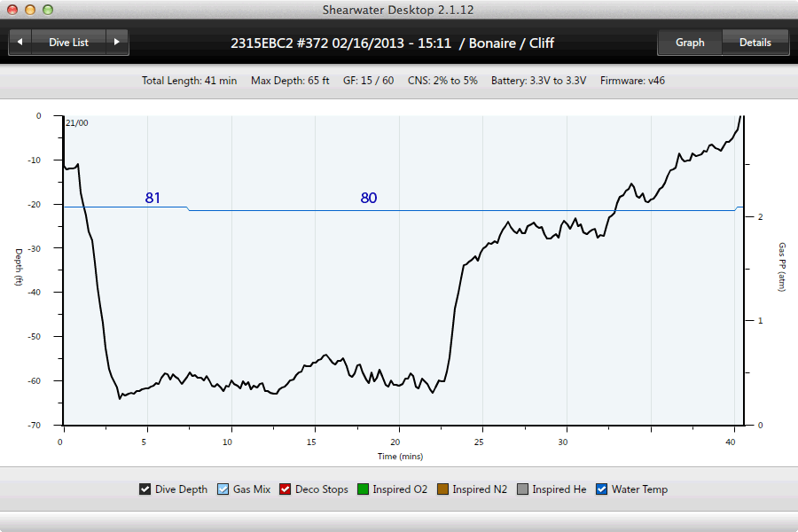Image resolution: width=798 pixels, height=532 pixels.
Task: Click the 21/00 gas mix label
Action: pyautogui.click(x=77, y=123)
